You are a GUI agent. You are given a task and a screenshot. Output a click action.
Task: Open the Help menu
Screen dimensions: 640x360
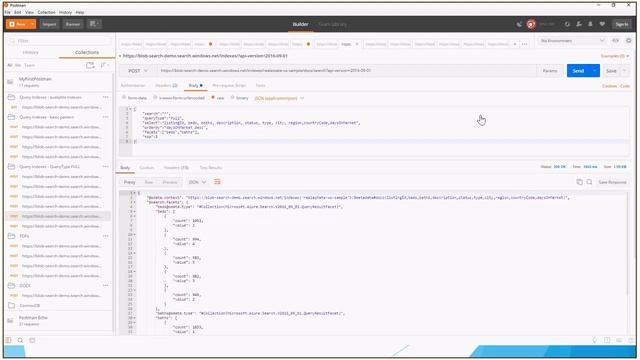[x=80, y=12]
